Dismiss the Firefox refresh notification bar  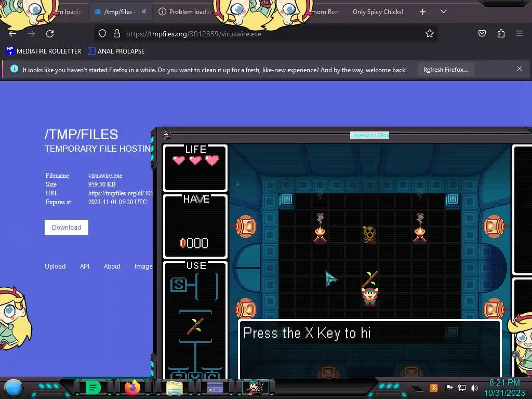point(520,69)
